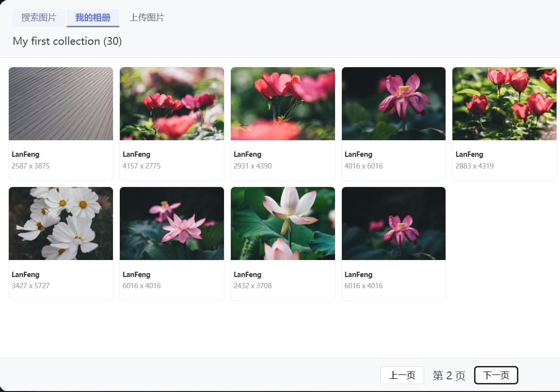Pick the white lotus with green leaves image
Screen dimensions: 560x392
(x=283, y=224)
